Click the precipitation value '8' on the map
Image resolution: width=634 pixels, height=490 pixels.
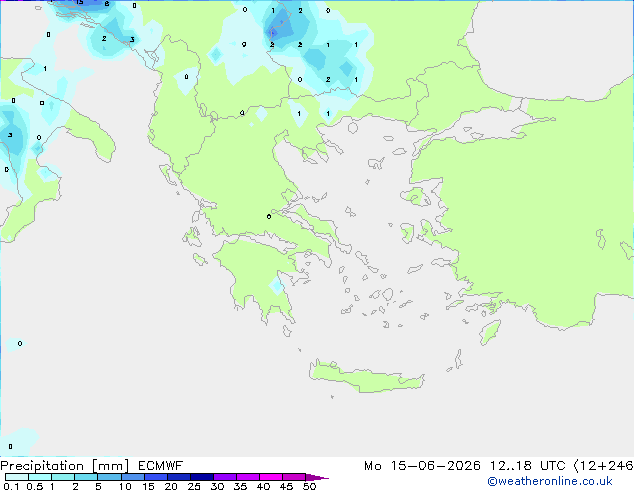[x=107, y=4]
